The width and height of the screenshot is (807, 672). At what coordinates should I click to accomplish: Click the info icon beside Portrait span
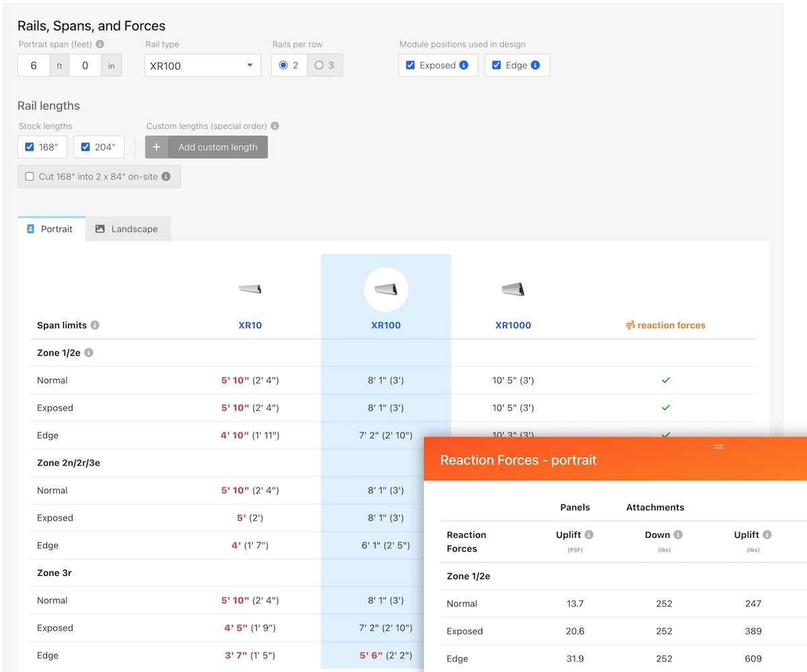[x=100, y=44]
